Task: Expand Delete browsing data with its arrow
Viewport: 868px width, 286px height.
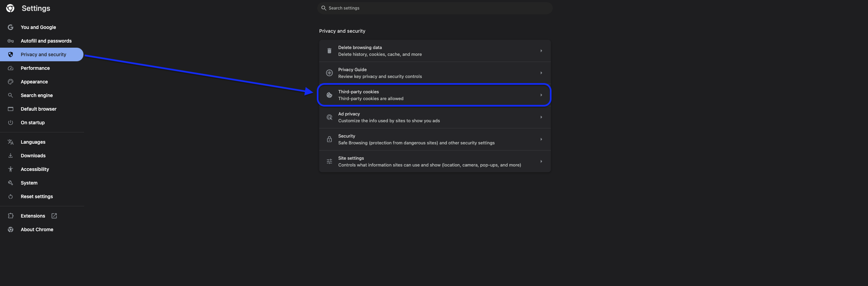Action: pos(541,51)
